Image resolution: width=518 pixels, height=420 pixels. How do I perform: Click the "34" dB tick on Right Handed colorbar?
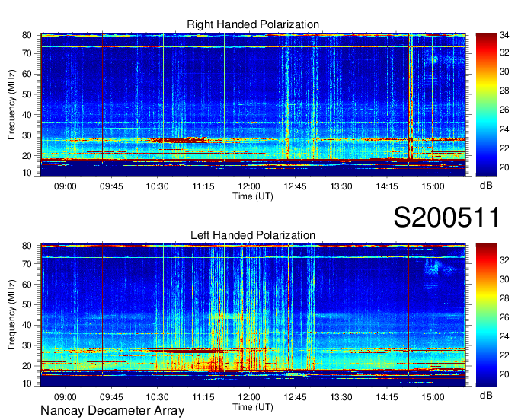click(504, 34)
